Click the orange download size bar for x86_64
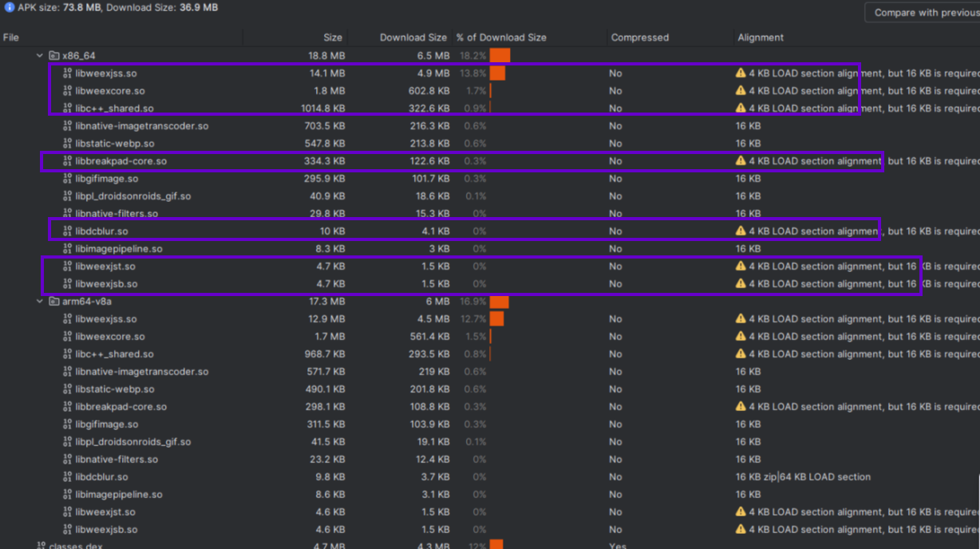980x549 pixels. pyautogui.click(x=500, y=56)
